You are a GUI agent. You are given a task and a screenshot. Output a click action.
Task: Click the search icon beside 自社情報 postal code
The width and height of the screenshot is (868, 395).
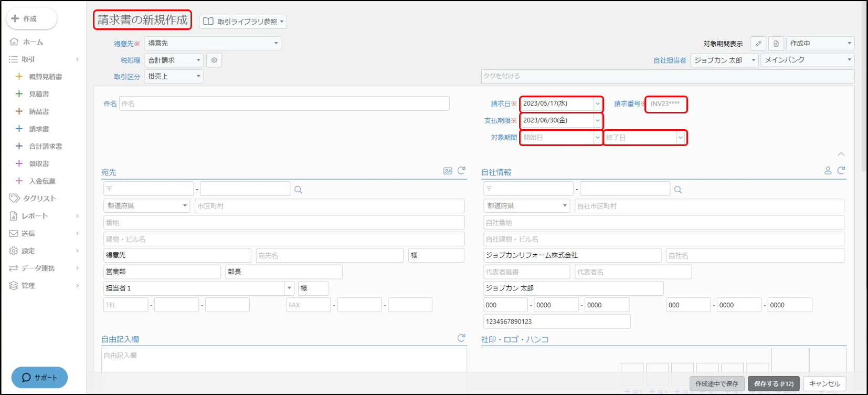678,190
